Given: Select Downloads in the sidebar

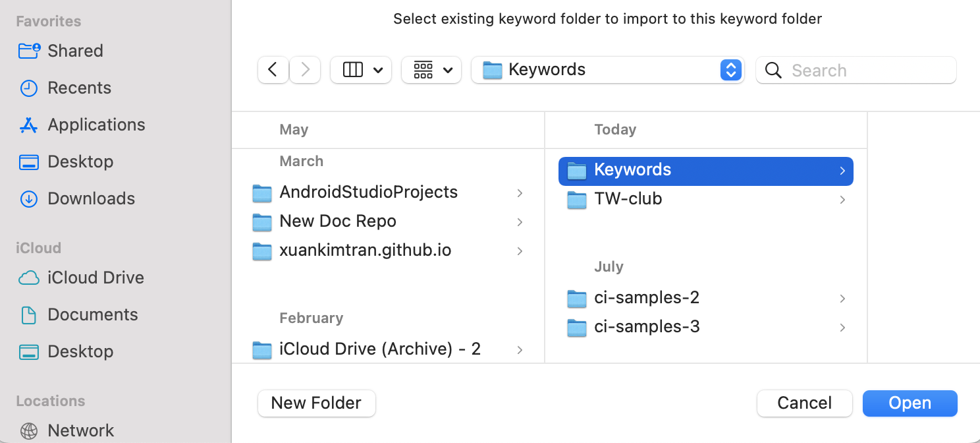Looking at the screenshot, I should [x=91, y=198].
